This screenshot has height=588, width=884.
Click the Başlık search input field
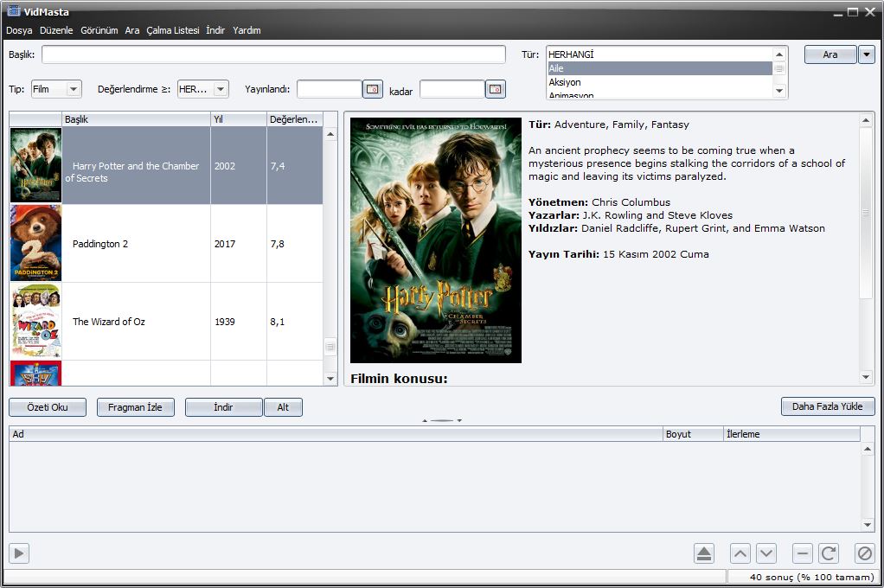pyautogui.click(x=273, y=54)
